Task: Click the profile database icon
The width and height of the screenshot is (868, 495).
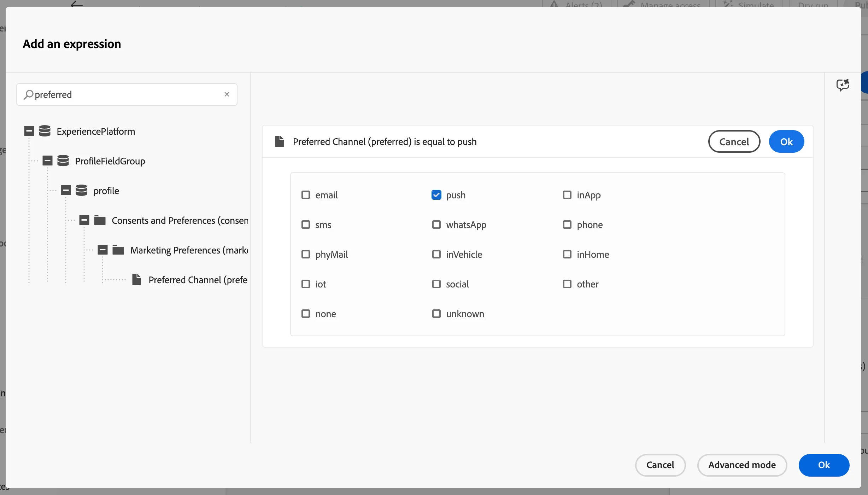Action: [81, 191]
